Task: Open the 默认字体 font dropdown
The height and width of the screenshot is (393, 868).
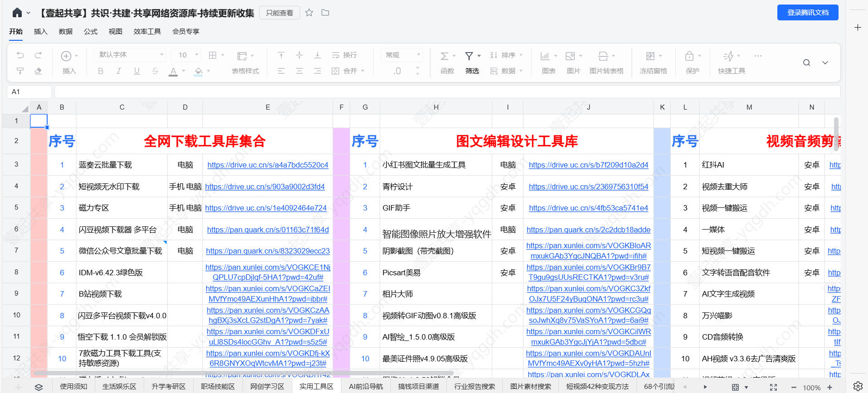Action: (130, 55)
